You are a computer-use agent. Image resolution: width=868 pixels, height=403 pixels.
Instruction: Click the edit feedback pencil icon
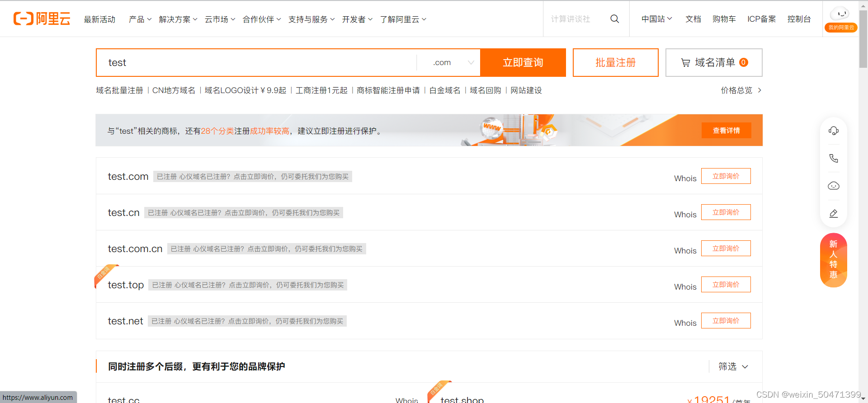834,213
